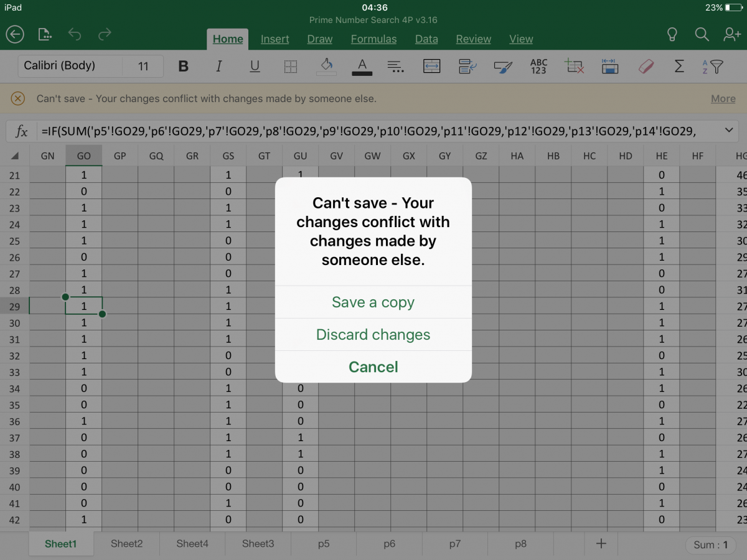Expand the formula bar chevron

(x=729, y=130)
